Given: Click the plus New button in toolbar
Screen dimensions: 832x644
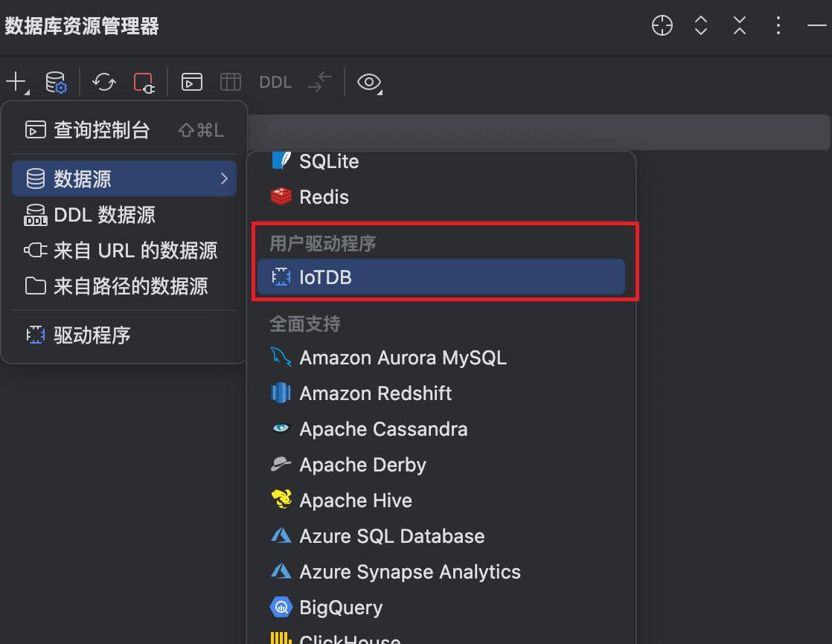Looking at the screenshot, I should pyautogui.click(x=16, y=82).
